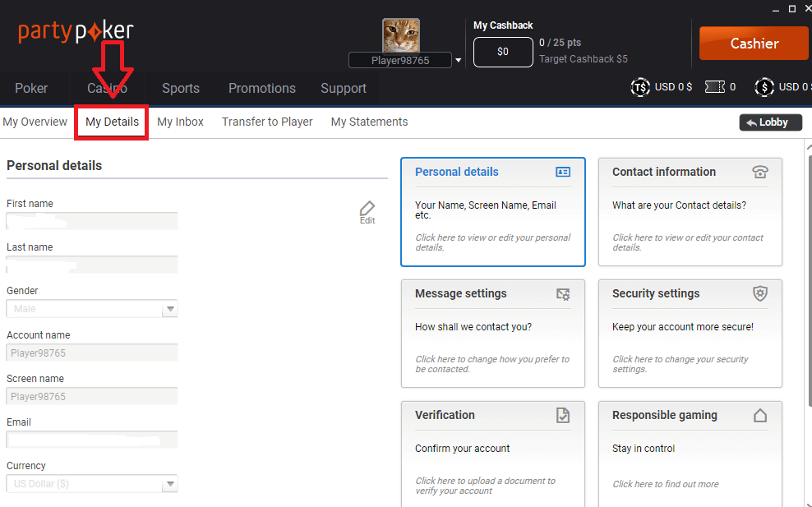The height and width of the screenshot is (507, 812).
Task: Switch to My Details tab
Action: [x=112, y=122]
